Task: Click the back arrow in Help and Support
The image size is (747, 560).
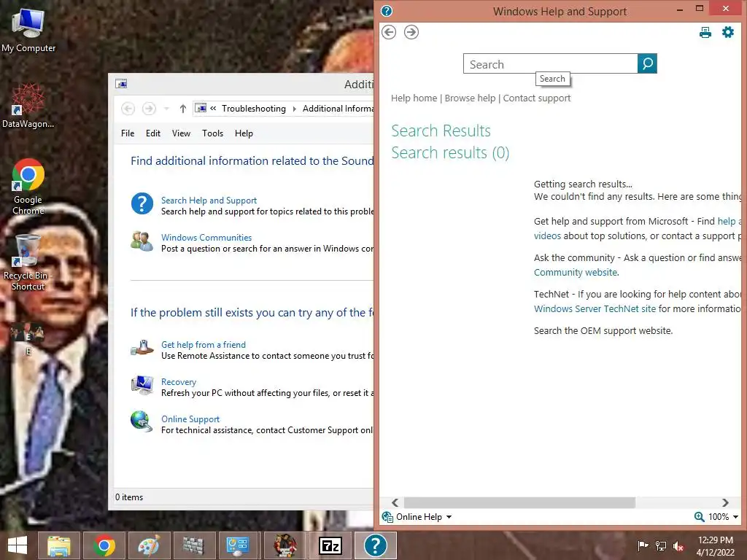Action: (x=389, y=32)
